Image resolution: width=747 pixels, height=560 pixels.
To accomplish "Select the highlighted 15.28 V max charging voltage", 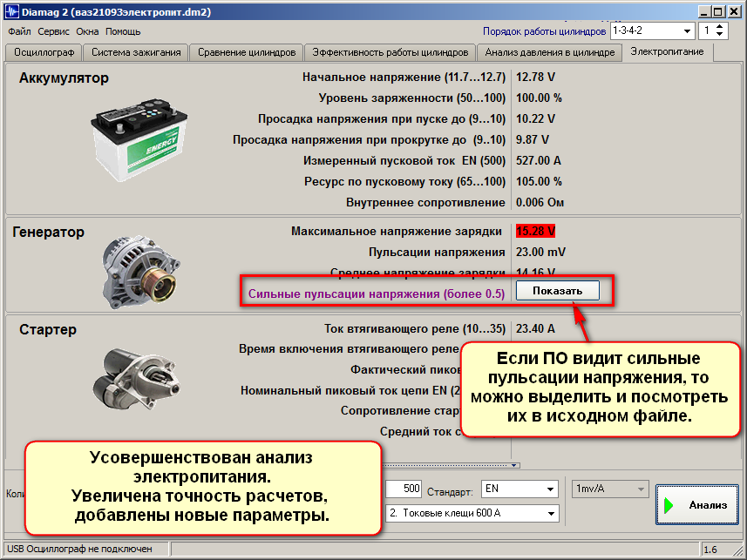I will tap(535, 232).
